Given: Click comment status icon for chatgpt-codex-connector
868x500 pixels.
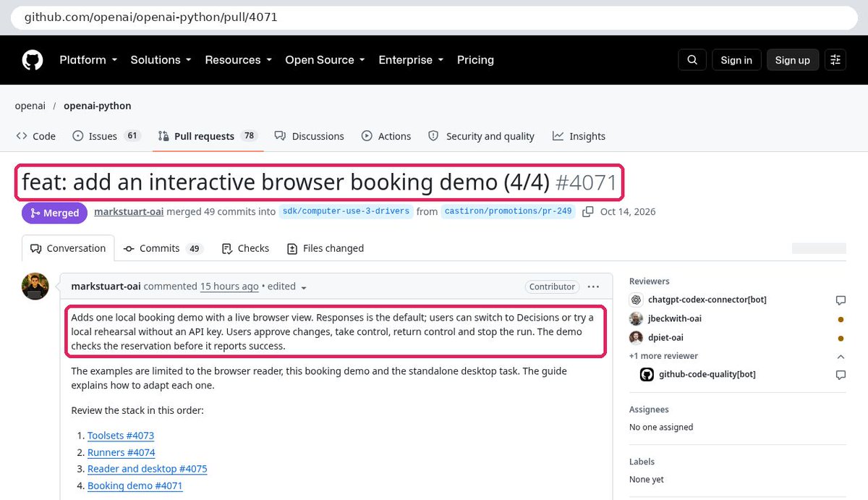Looking at the screenshot, I should pyautogui.click(x=841, y=300).
